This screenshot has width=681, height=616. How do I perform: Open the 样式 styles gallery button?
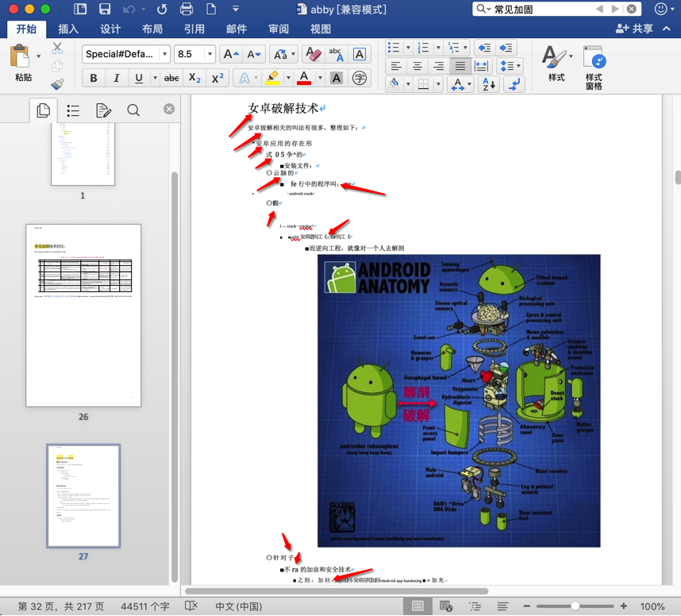point(556,63)
